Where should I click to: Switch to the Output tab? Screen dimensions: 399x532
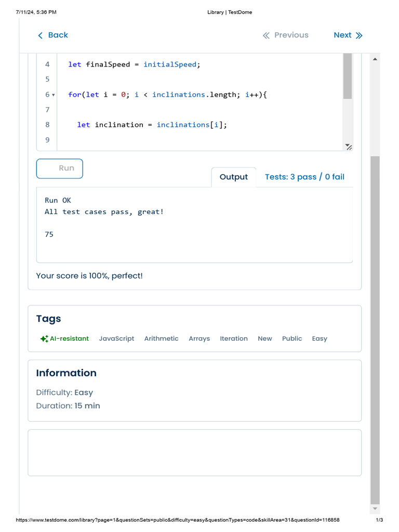[234, 177]
